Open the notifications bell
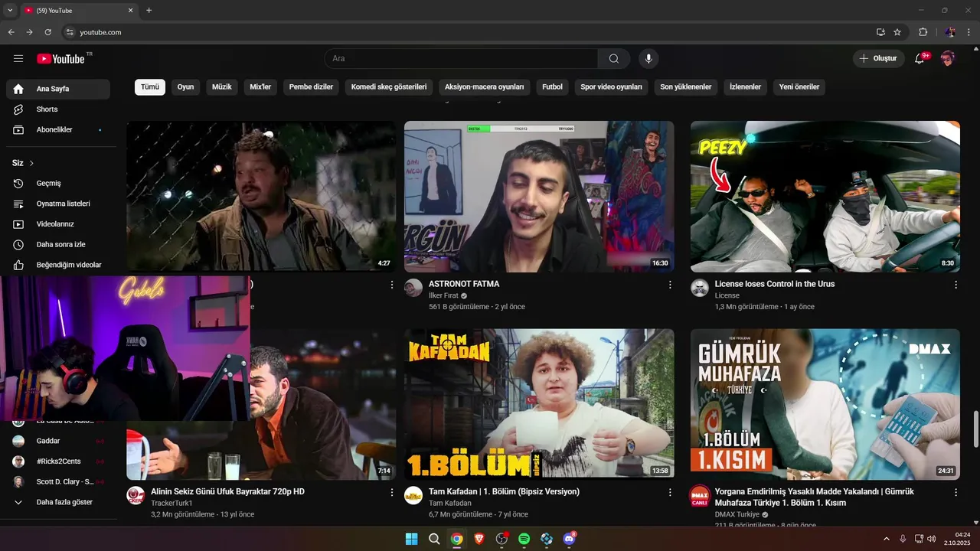 (x=920, y=58)
